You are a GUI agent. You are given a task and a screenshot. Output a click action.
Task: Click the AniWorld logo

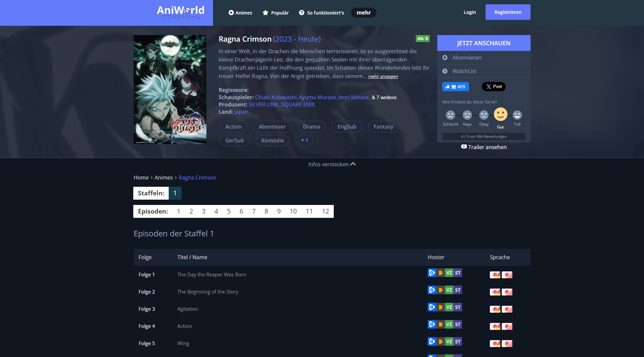pyautogui.click(x=181, y=12)
